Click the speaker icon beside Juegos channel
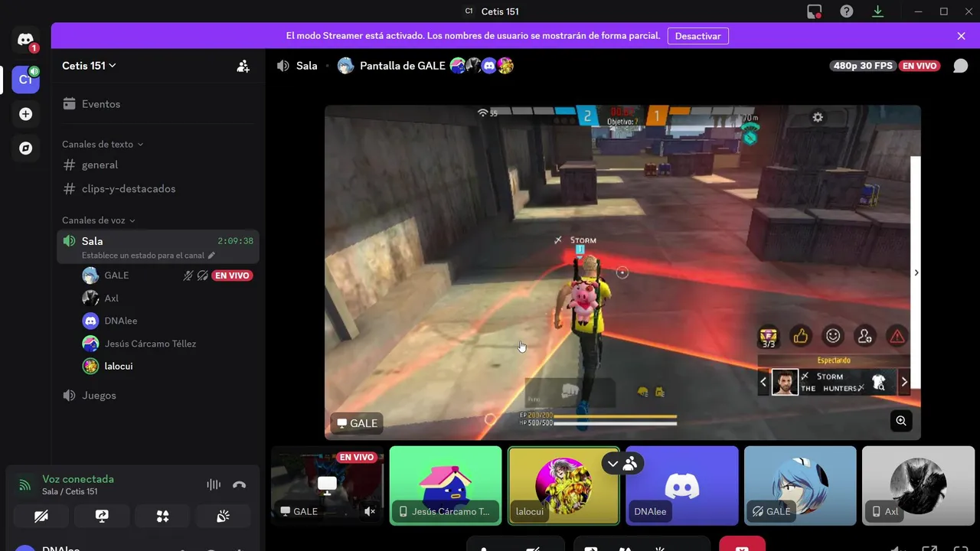 [x=70, y=396]
